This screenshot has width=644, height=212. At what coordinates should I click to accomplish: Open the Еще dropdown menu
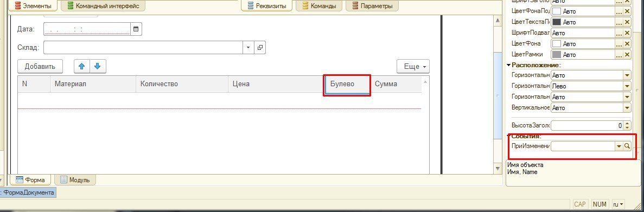coord(413,67)
